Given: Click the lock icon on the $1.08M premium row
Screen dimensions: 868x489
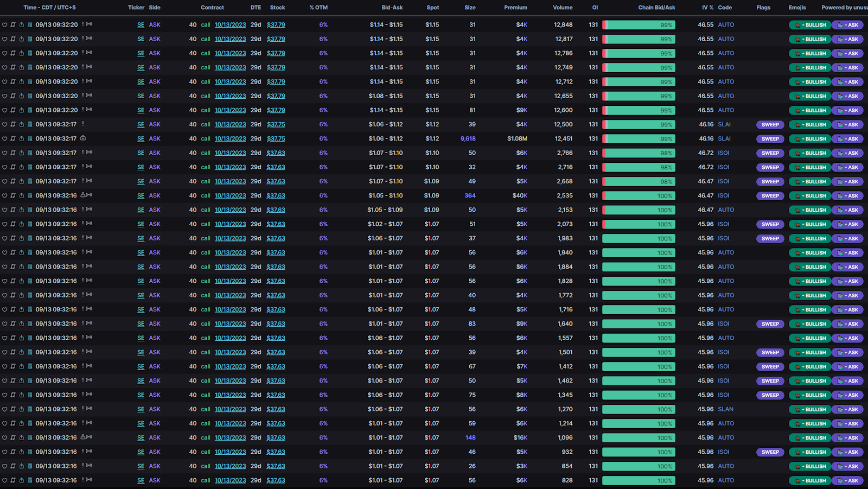Looking at the screenshot, I should pyautogui.click(x=84, y=138).
